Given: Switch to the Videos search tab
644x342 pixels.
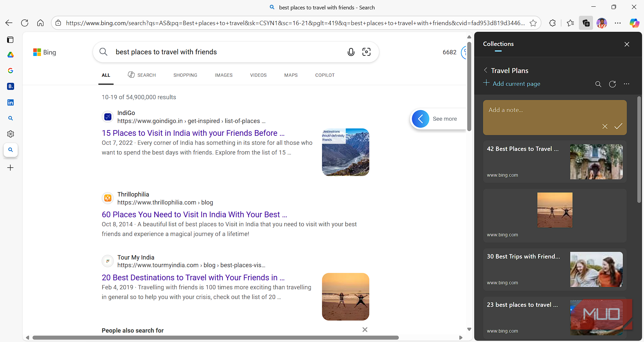Looking at the screenshot, I should coord(258,75).
